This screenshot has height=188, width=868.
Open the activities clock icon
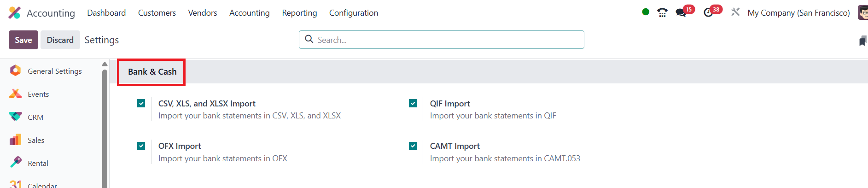pos(708,13)
